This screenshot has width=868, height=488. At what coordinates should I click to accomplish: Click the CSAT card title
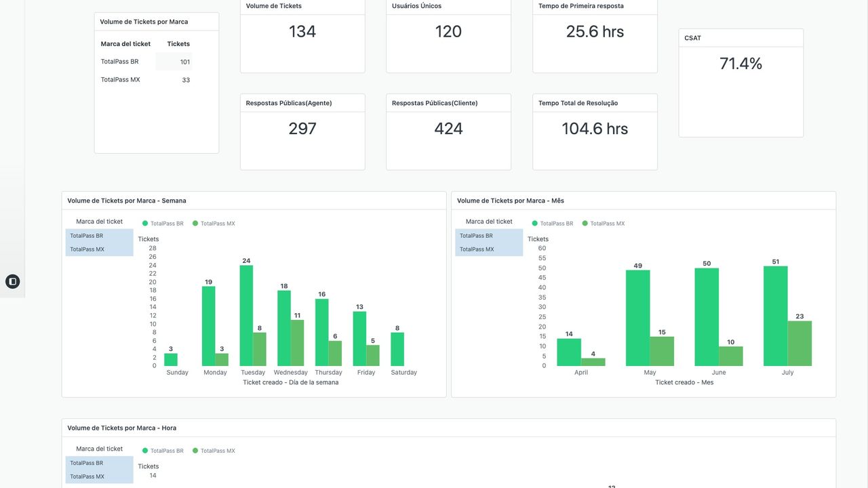[693, 38]
